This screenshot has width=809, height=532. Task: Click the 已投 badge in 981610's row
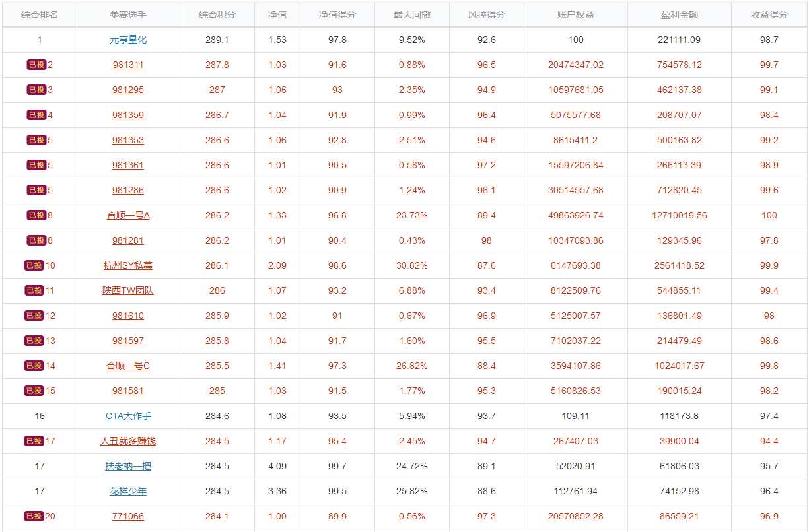(x=34, y=316)
